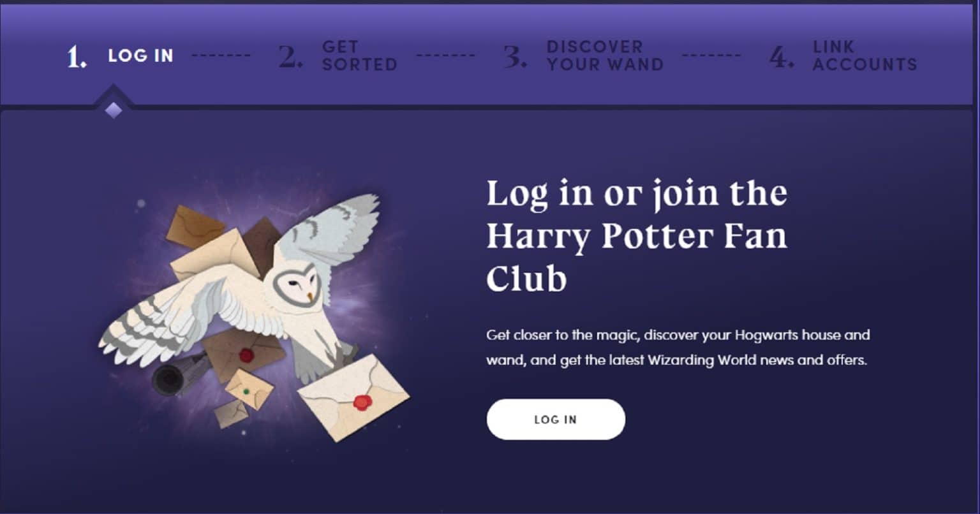Click the small envelope with the green seal
The width and height of the screenshot is (980, 514).
(x=249, y=389)
